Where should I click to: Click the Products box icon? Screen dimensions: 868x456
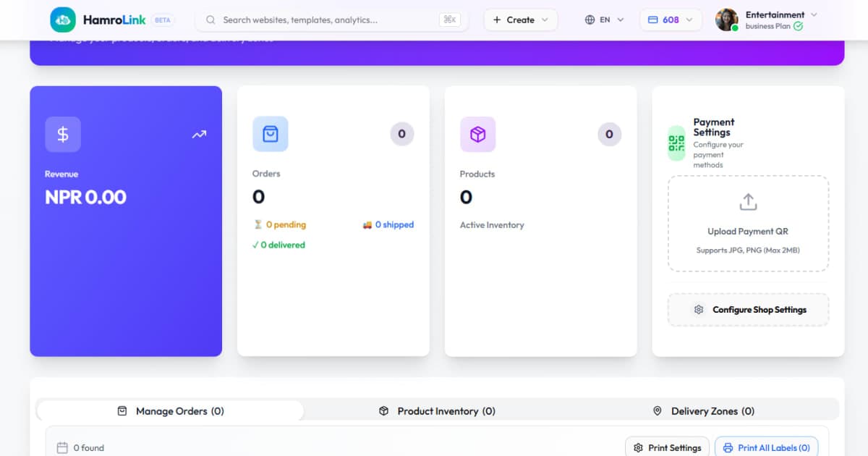click(477, 135)
